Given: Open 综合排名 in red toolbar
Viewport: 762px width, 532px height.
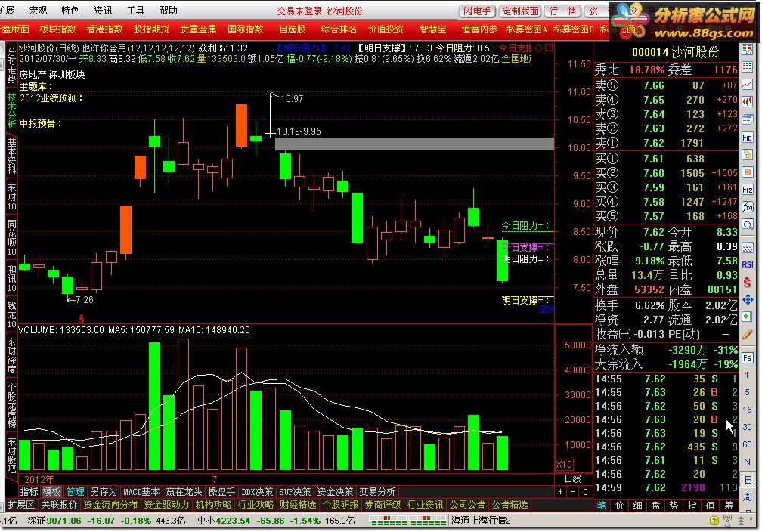Looking at the screenshot, I should pos(339,29).
